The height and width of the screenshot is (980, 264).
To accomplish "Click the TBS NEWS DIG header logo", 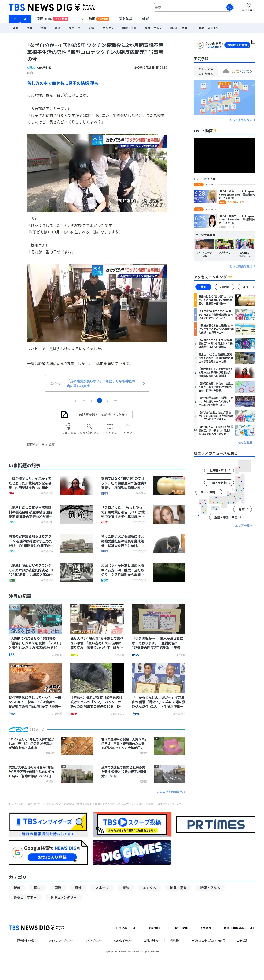I will pos(52,7).
